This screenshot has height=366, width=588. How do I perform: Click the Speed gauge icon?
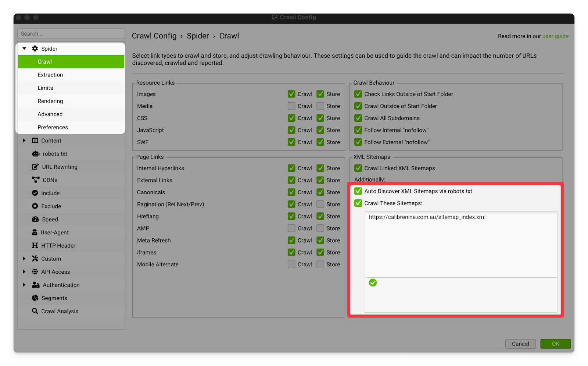coord(35,219)
